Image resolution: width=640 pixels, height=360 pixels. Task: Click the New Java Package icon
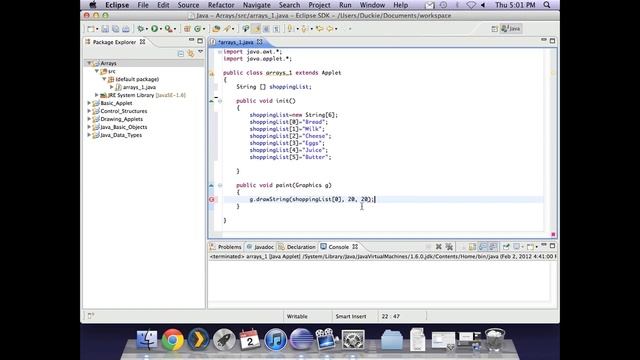coord(187,29)
